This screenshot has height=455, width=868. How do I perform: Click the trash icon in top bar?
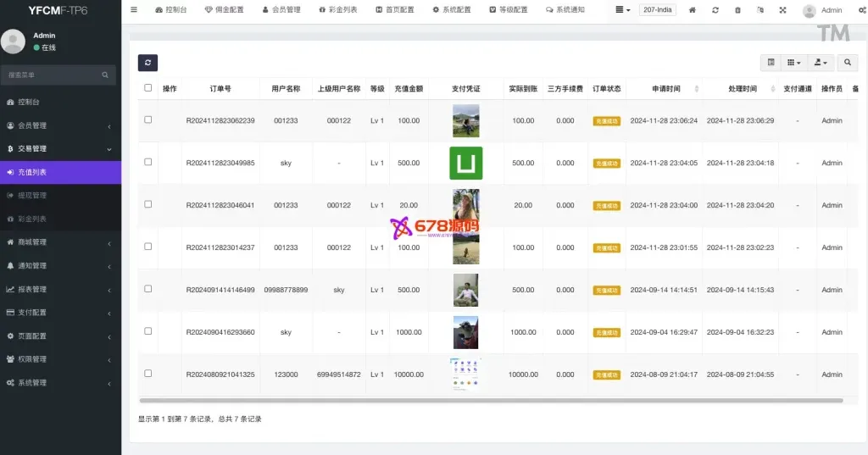737,10
